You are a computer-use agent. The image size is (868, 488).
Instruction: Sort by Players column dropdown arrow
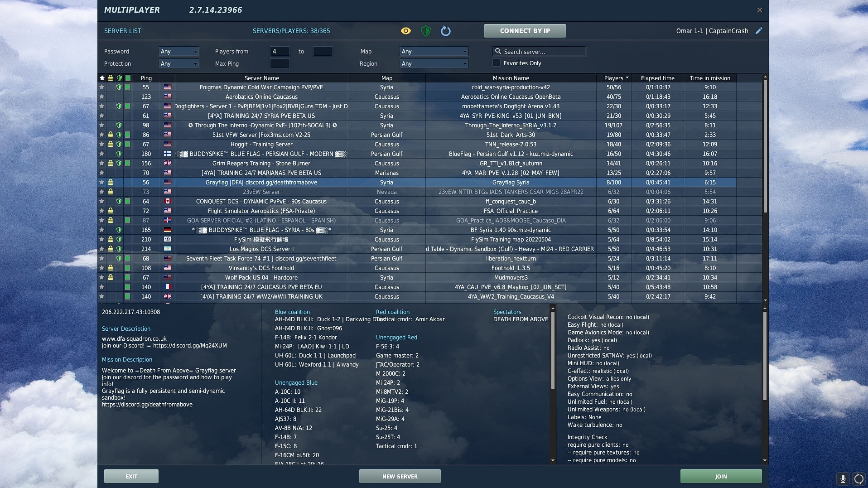coord(627,78)
